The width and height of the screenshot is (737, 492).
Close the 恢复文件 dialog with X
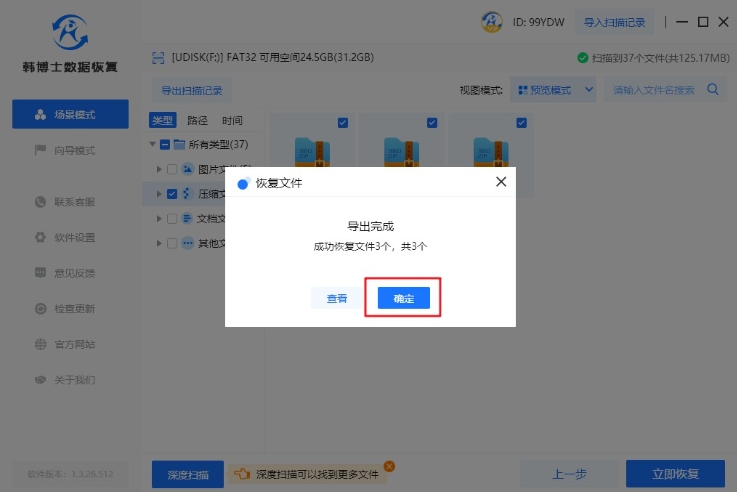tap(501, 182)
